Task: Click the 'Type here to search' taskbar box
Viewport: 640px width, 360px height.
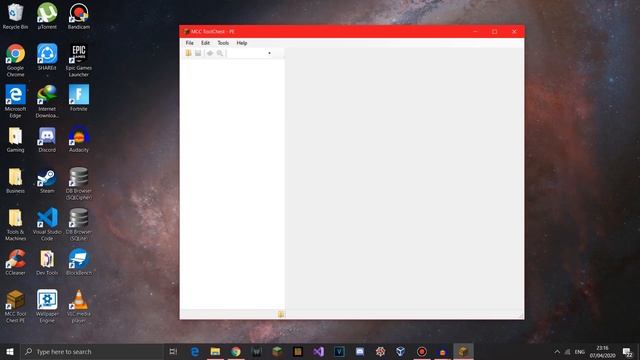Action: tap(92, 351)
